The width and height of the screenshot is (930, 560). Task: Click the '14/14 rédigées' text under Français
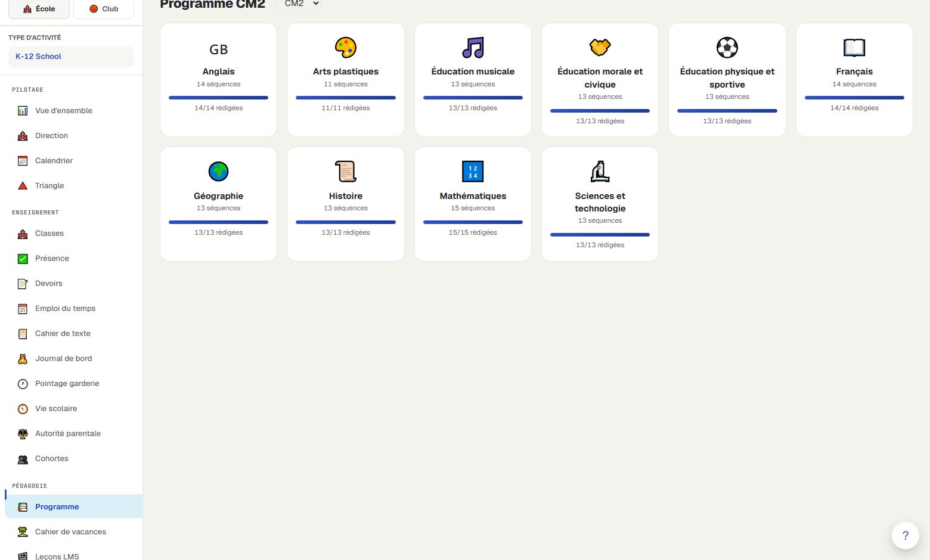[x=854, y=108]
